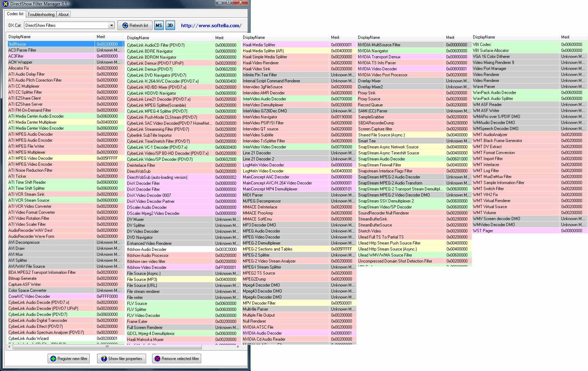
Task: Select the VBI Codec row
Action: [x=530, y=45]
